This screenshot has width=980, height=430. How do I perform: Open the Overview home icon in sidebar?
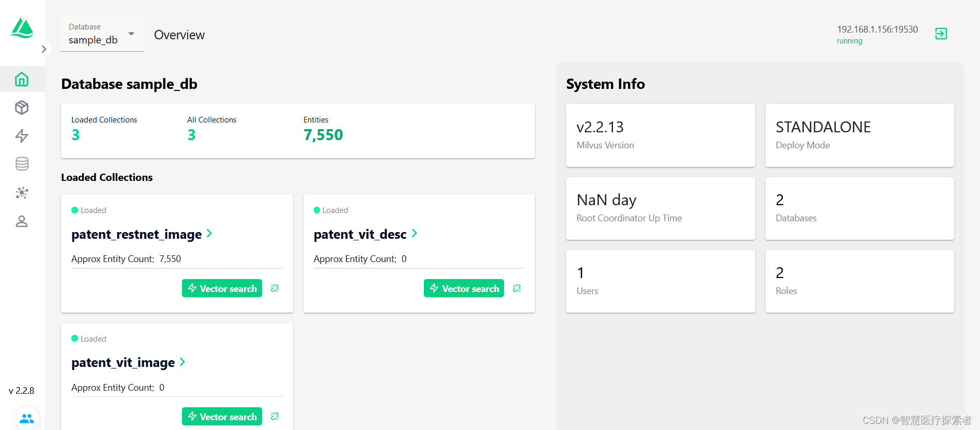click(22, 79)
